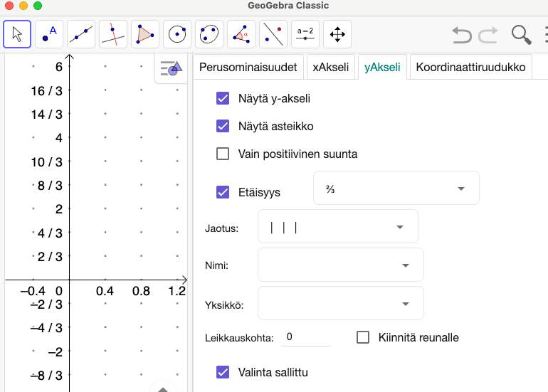Expand the Jaotus tick style dropdown
This screenshot has height=392, width=548.
point(337,227)
